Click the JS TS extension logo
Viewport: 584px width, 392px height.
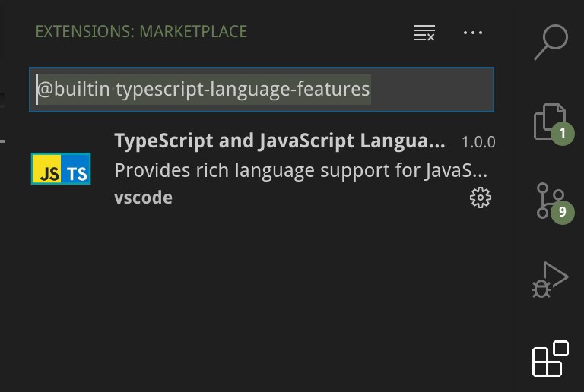pos(61,169)
